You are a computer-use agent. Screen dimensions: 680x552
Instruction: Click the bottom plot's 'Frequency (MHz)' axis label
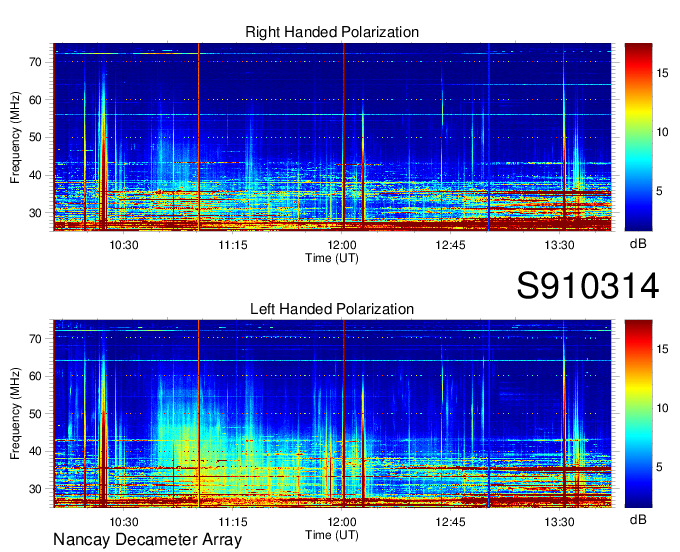click(15, 414)
